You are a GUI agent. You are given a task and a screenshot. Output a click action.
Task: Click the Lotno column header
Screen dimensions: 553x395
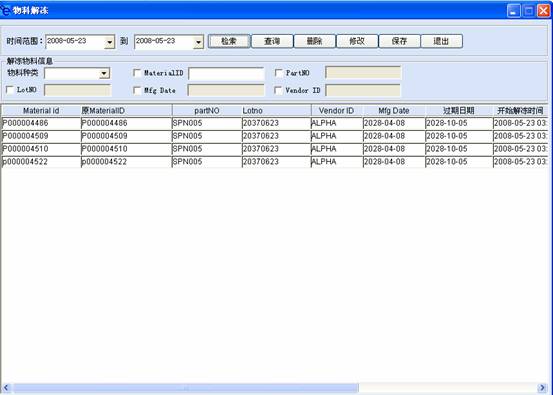[x=276, y=111]
